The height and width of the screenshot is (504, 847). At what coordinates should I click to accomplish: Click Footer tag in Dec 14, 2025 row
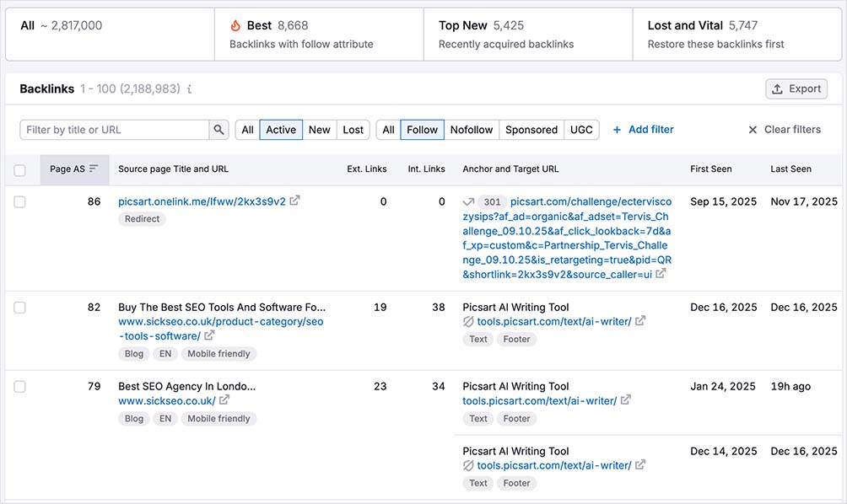[x=516, y=484]
